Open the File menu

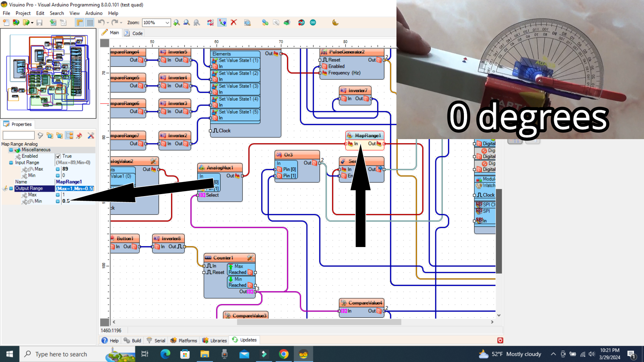pyautogui.click(x=6, y=13)
